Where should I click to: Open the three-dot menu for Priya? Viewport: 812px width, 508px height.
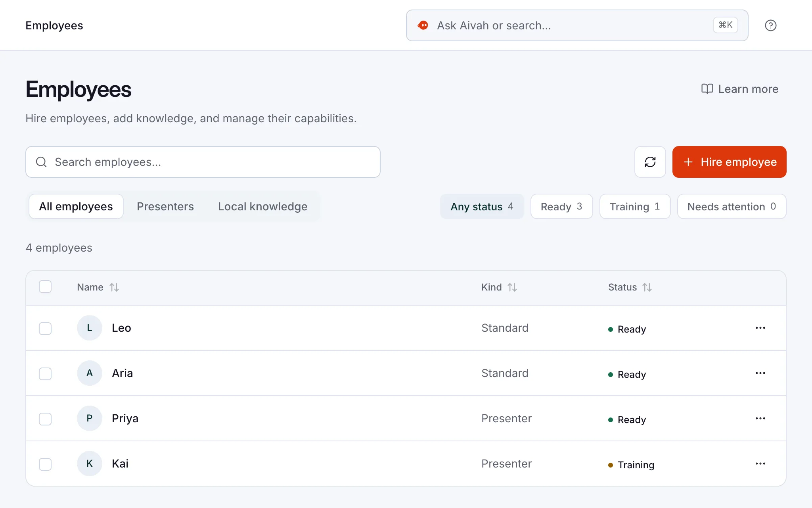click(760, 418)
